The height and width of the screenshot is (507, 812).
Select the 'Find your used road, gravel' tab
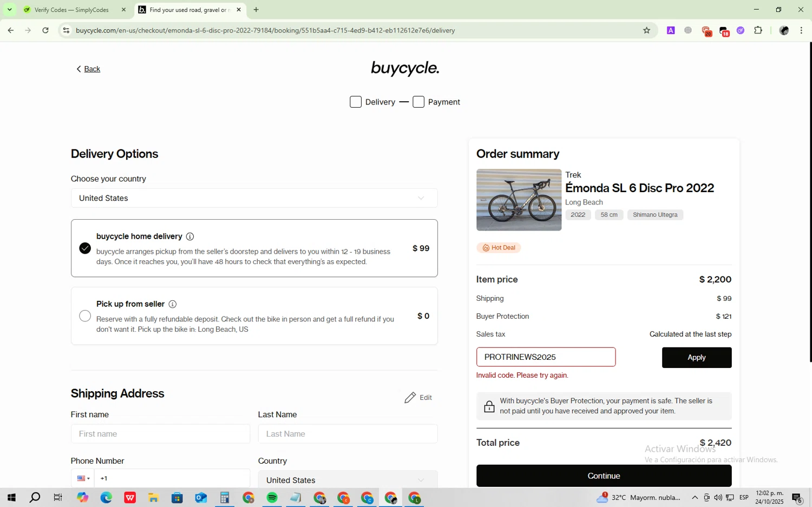[189, 10]
